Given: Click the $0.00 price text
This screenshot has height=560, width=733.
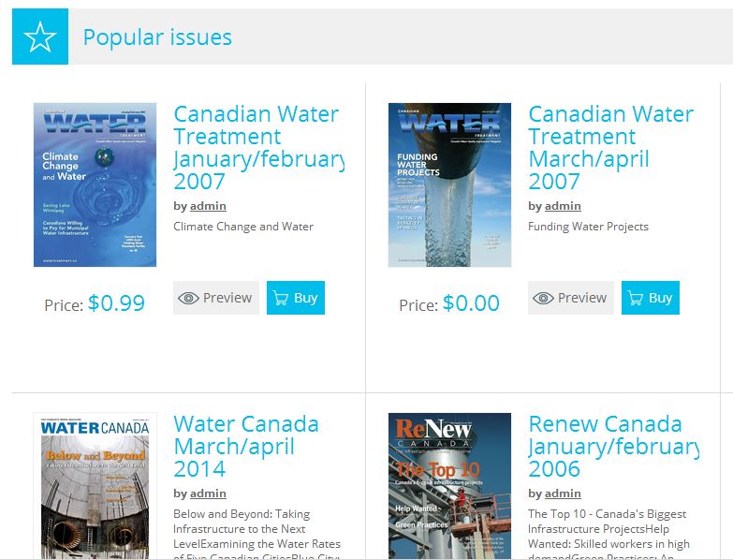Looking at the screenshot, I should pyautogui.click(x=471, y=302).
